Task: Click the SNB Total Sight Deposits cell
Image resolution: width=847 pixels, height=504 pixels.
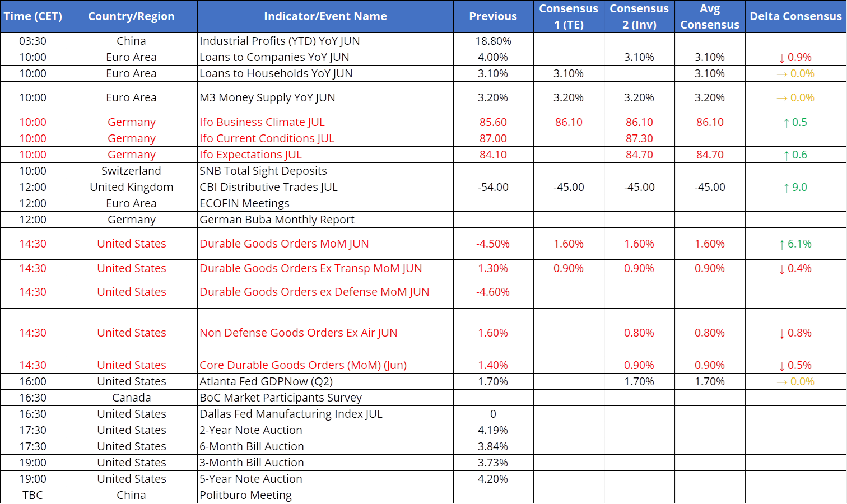Action: 325,171
